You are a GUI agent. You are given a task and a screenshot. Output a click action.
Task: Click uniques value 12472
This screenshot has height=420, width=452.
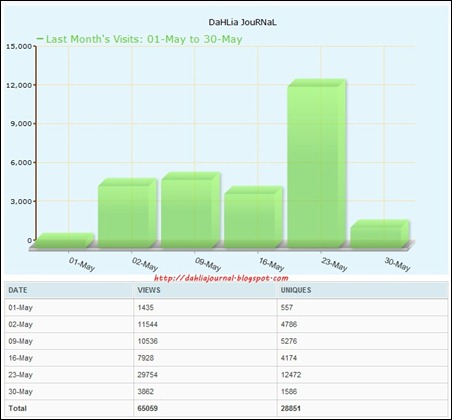[291, 375]
